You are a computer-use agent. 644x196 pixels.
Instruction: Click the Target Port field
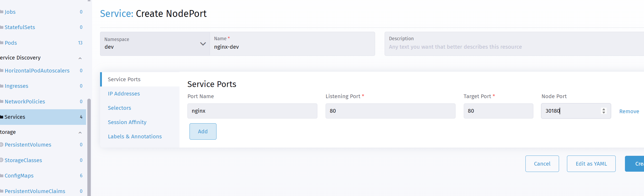[x=498, y=111]
